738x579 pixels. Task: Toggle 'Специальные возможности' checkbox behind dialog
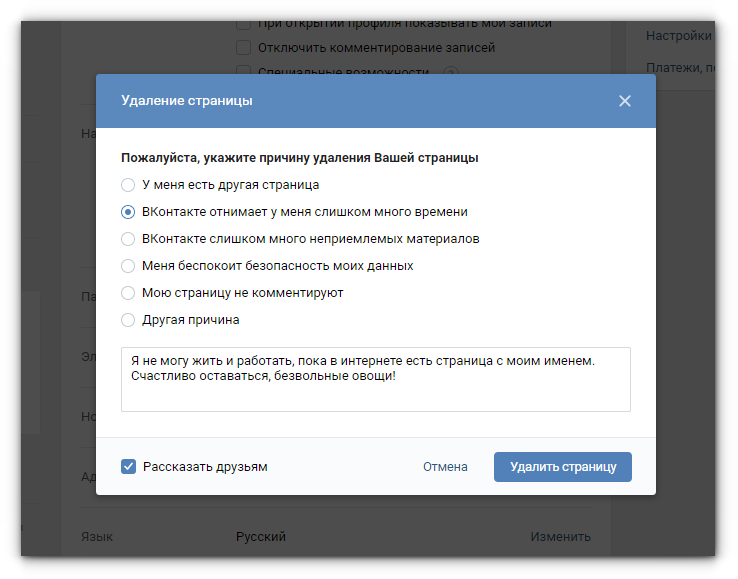243,71
